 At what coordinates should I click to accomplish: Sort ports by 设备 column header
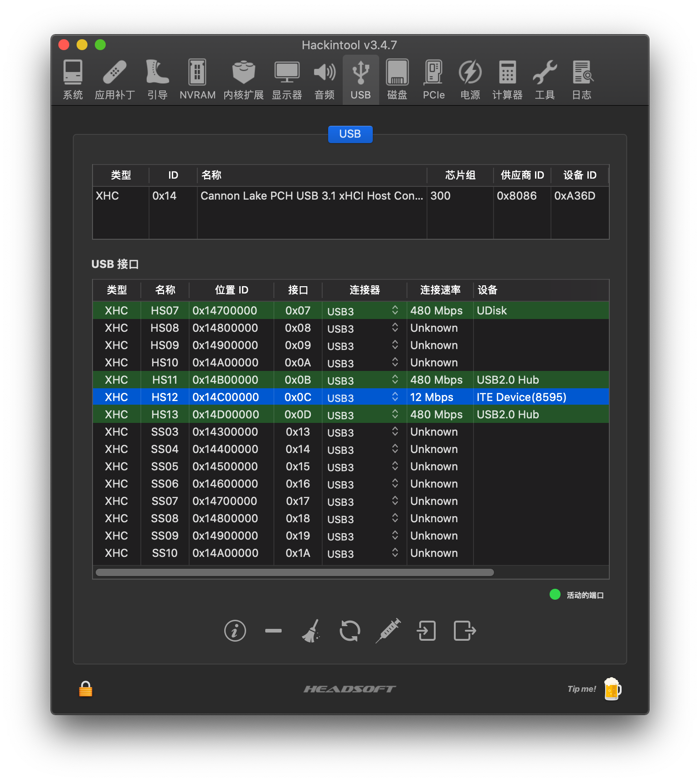541,290
